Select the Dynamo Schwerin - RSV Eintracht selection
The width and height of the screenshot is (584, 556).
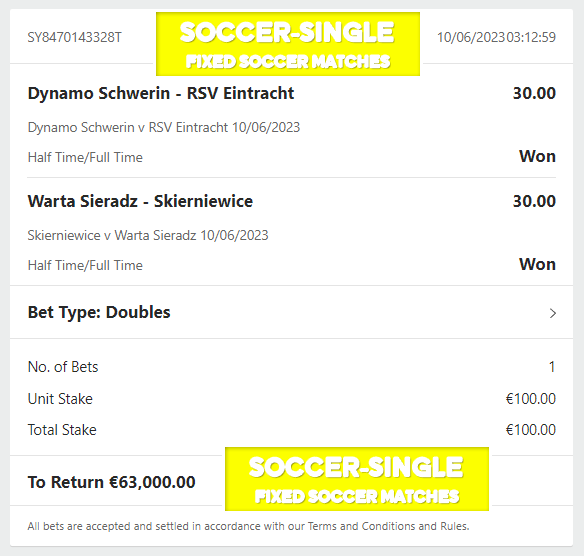pos(161,93)
